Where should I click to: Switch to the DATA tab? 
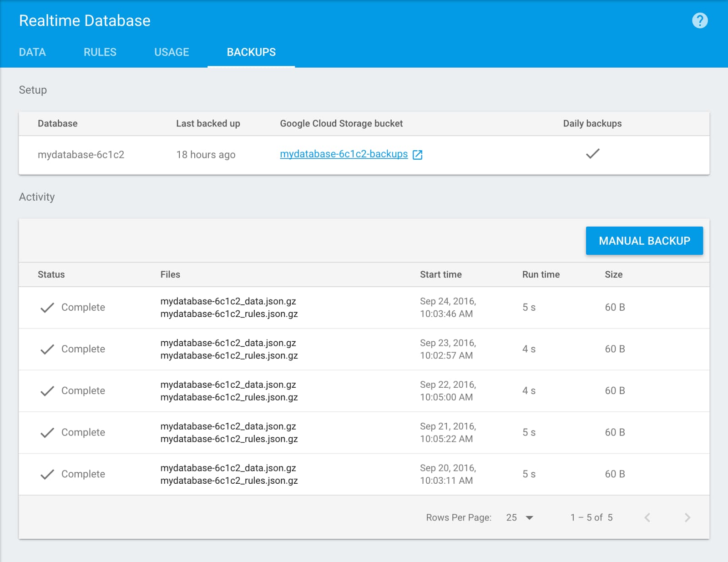32,52
